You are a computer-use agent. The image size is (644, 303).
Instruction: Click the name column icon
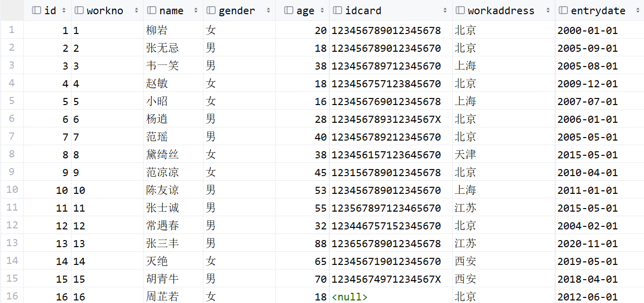pyautogui.click(x=151, y=11)
